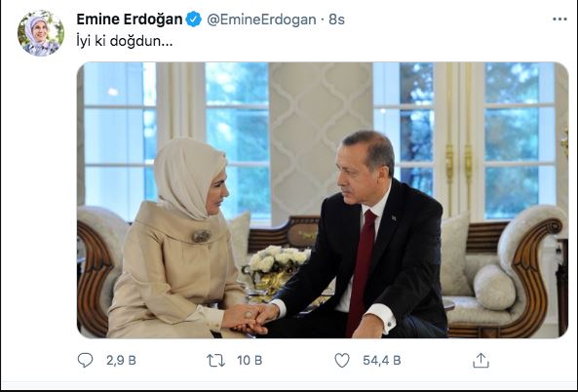The width and height of the screenshot is (578, 392).
Task: Click the 2,9 B reply count
Action: (121, 360)
